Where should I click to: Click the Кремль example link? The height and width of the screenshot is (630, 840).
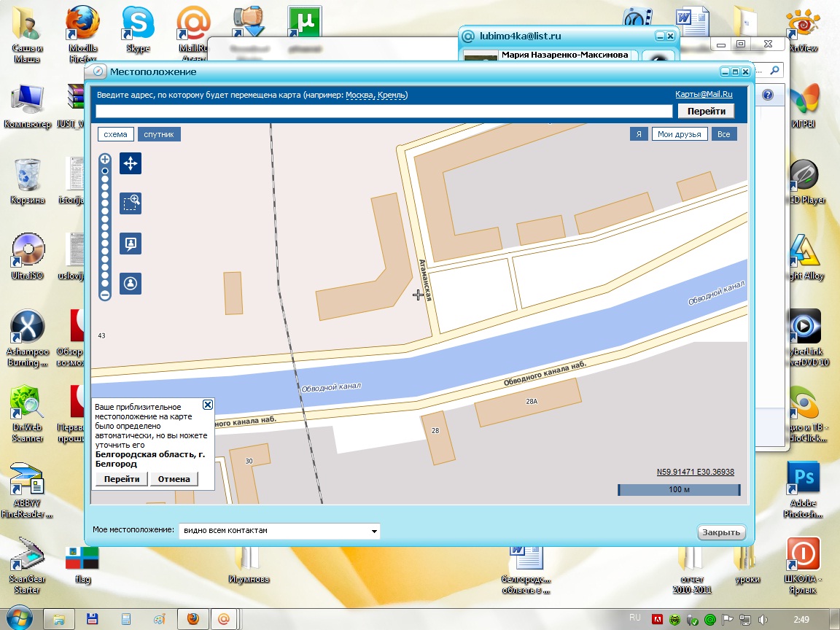(x=391, y=95)
